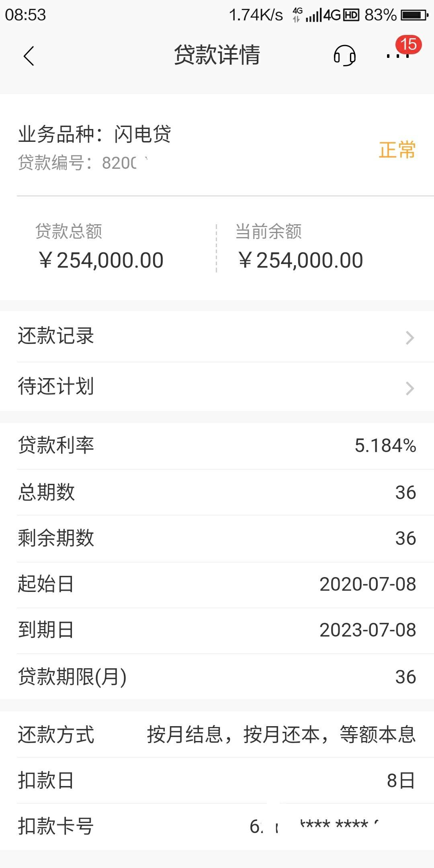Tap the 正常 loan status label

tap(397, 150)
